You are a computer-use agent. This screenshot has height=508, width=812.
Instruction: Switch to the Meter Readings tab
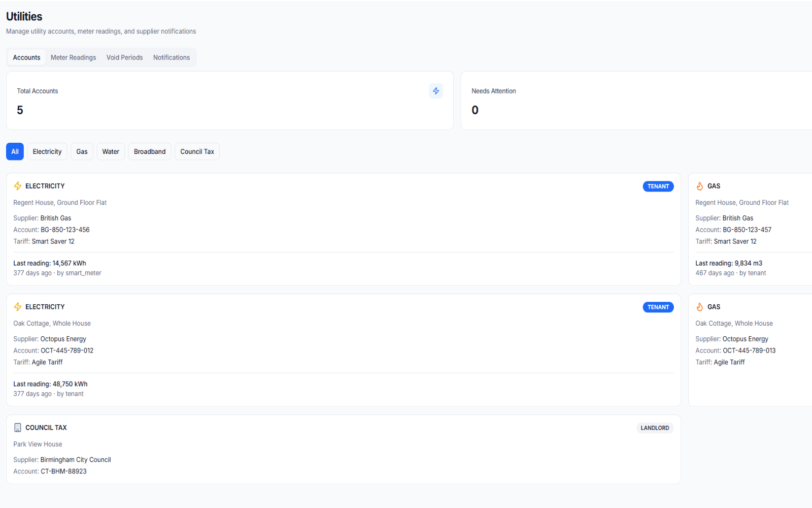pos(73,57)
